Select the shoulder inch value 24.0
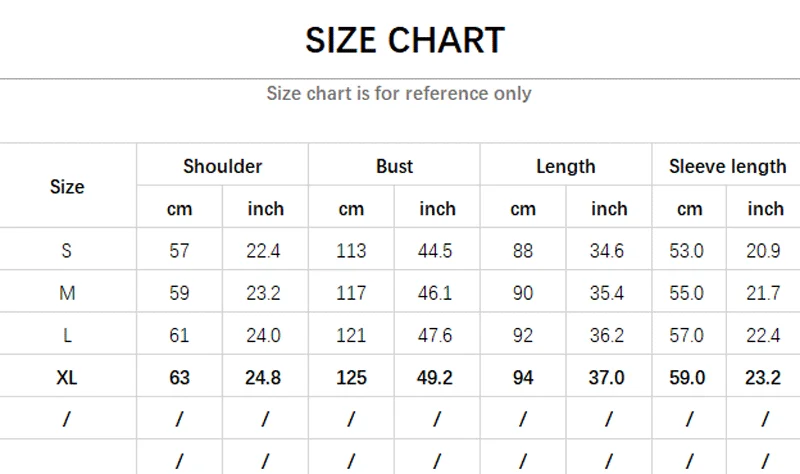The height and width of the screenshot is (474, 800). (264, 336)
